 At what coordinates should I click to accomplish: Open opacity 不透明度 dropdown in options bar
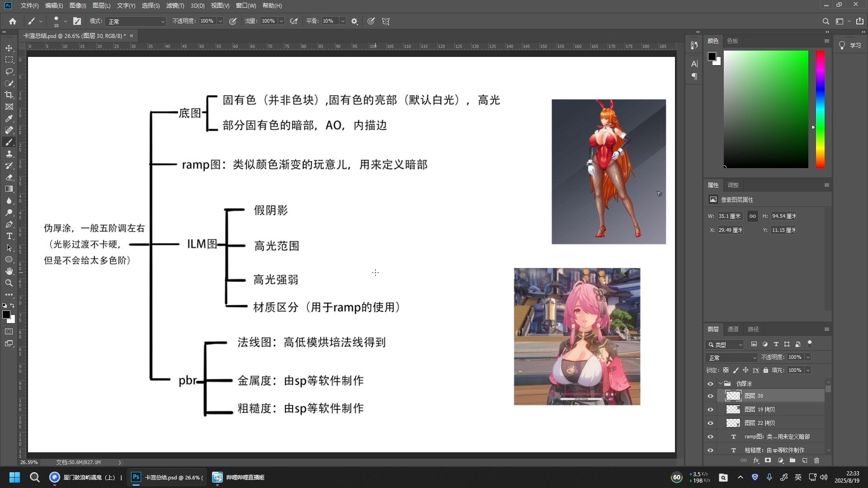click(x=220, y=21)
